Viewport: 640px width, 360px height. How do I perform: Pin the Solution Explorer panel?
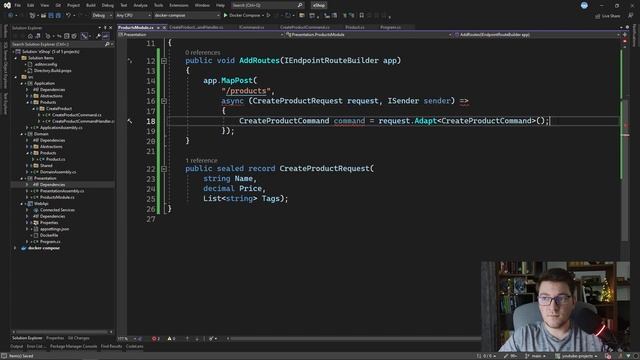[105, 28]
